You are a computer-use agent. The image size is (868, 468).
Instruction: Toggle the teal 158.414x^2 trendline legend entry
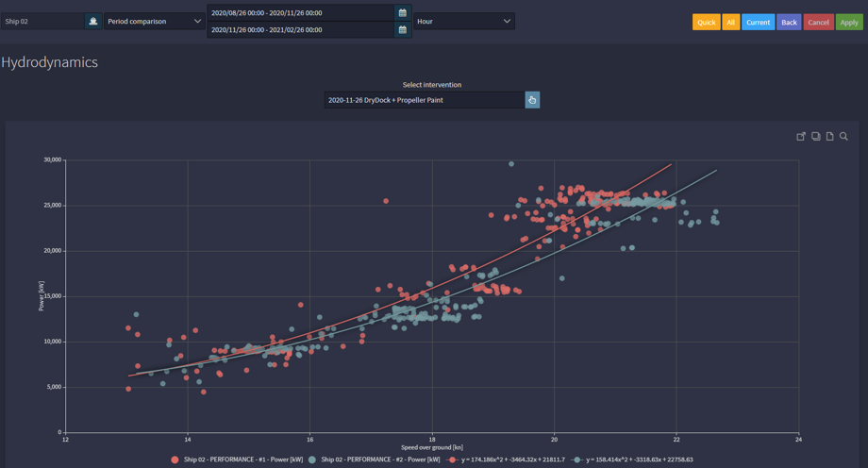[x=632, y=460]
